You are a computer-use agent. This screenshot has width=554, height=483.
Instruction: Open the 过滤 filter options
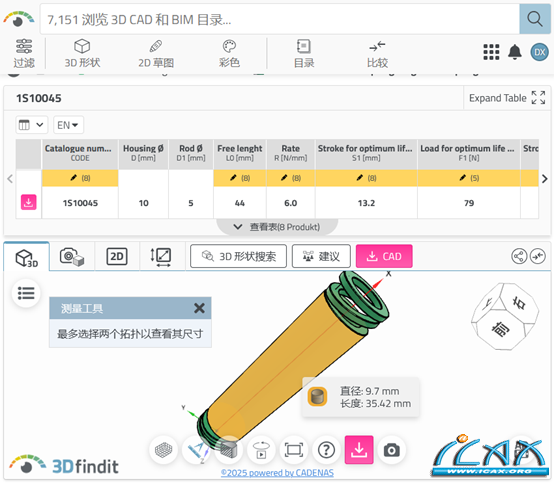24,53
